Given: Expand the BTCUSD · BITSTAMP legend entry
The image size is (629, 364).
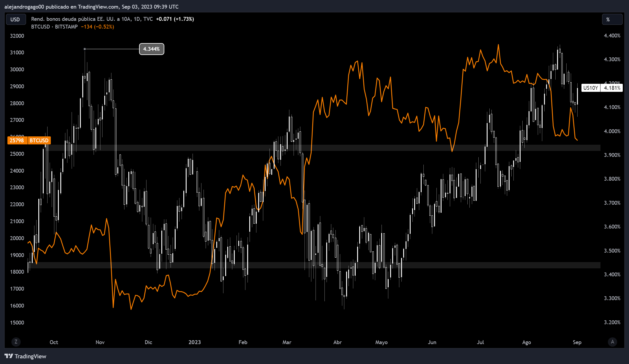Looking at the screenshot, I should (54, 27).
